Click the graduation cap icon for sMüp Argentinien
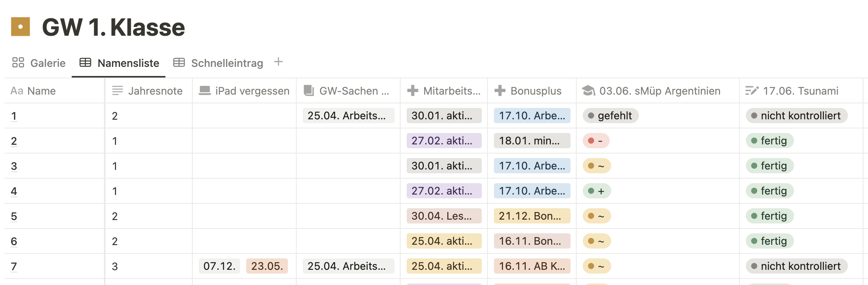Image resolution: width=868 pixels, height=285 pixels. click(589, 91)
